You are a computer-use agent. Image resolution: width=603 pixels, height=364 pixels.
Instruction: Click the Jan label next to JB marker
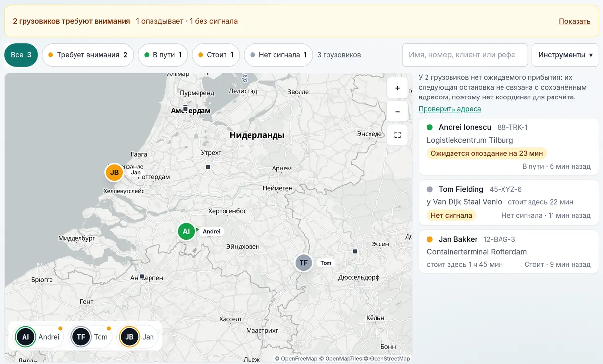point(136,172)
